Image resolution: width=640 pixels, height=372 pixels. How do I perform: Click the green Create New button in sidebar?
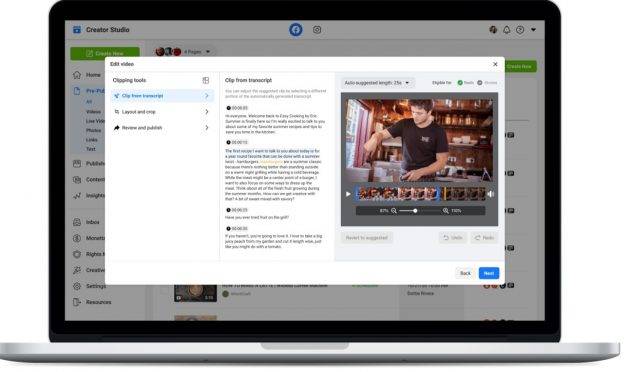tap(105, 53)
